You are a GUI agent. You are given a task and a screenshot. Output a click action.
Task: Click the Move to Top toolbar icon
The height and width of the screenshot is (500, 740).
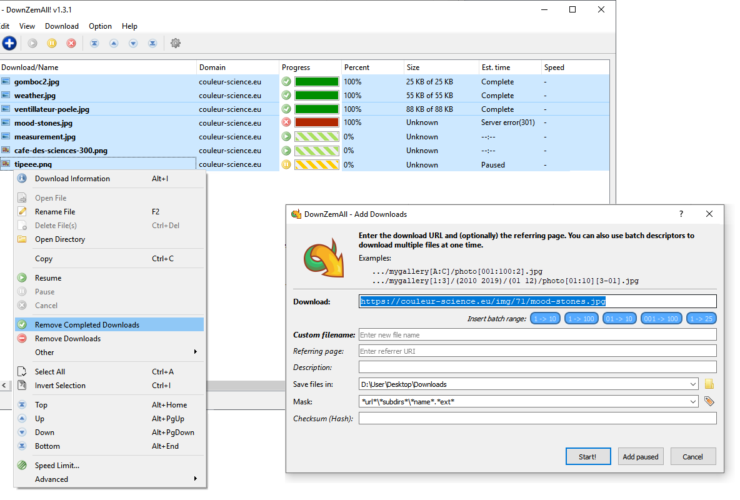click(x=94, y=43)
